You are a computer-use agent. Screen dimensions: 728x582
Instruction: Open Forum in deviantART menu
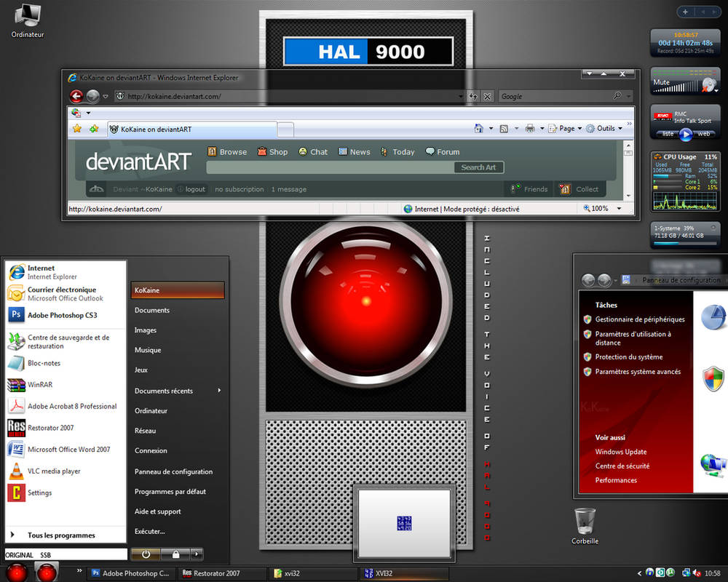click(443, 152)
